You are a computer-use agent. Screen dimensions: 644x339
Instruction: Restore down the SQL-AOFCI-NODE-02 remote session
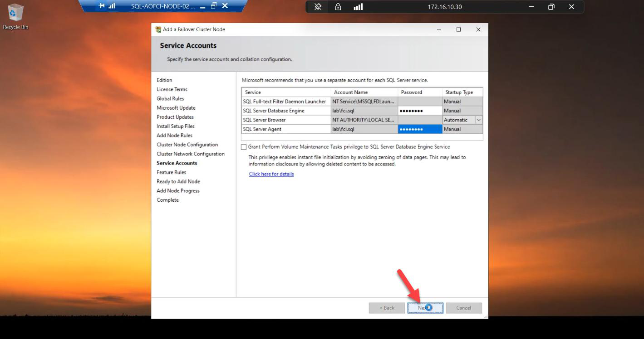[x=214, y=6]
